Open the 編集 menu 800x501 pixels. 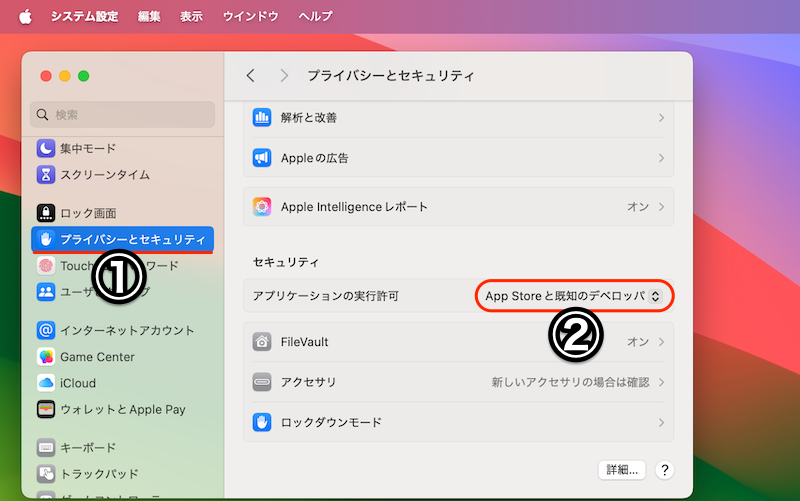coord(149,16)
